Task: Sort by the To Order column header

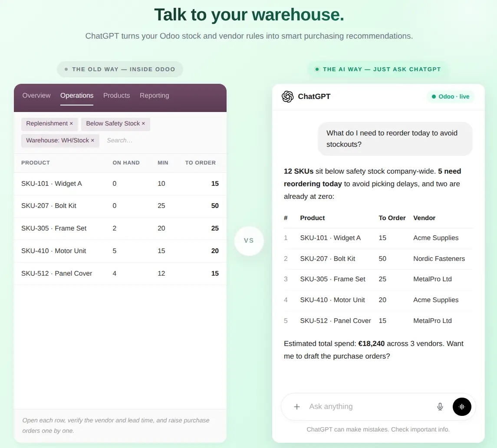Action: point(201,163)
